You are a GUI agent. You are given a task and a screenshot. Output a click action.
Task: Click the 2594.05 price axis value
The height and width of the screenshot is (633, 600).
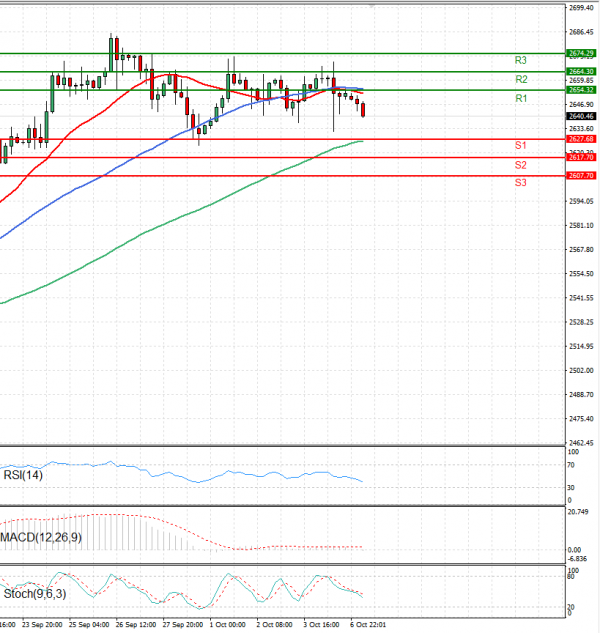click(581, 201)
